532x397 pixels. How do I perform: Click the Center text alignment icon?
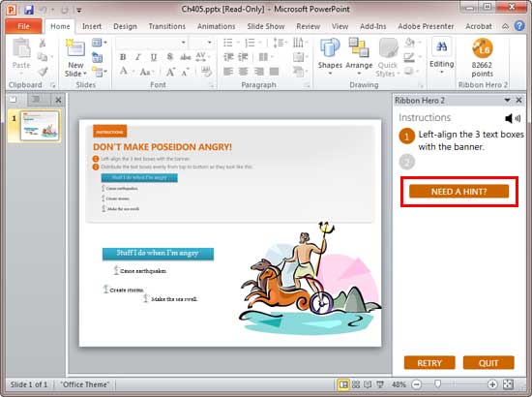[x=243, y=72]
